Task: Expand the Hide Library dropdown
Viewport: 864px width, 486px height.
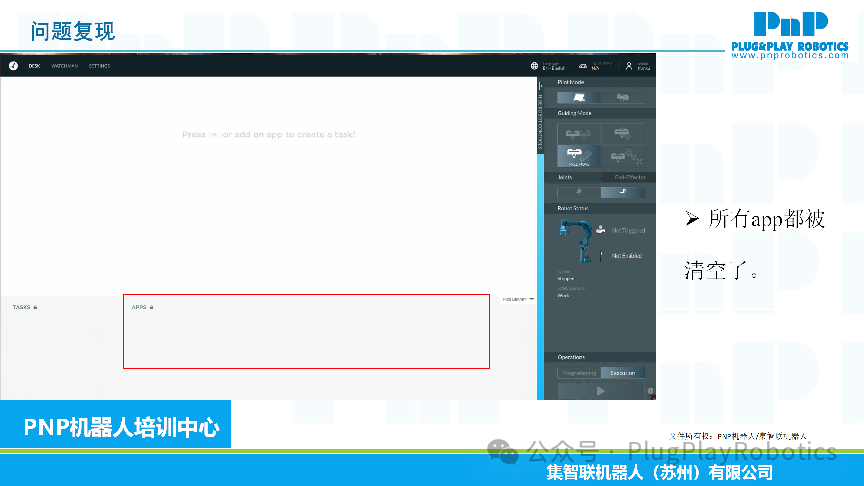Action: [x=518, y=299]
